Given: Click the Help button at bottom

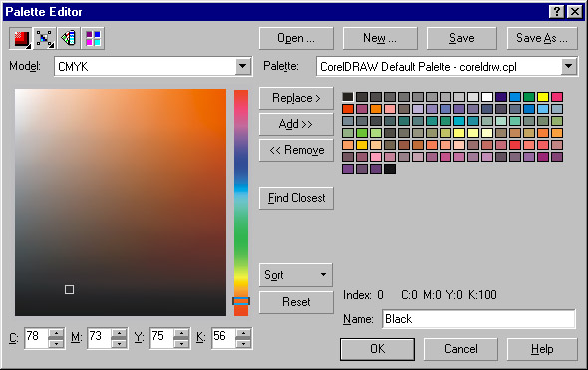Looking at the screenshot, I should coord(542,349).
